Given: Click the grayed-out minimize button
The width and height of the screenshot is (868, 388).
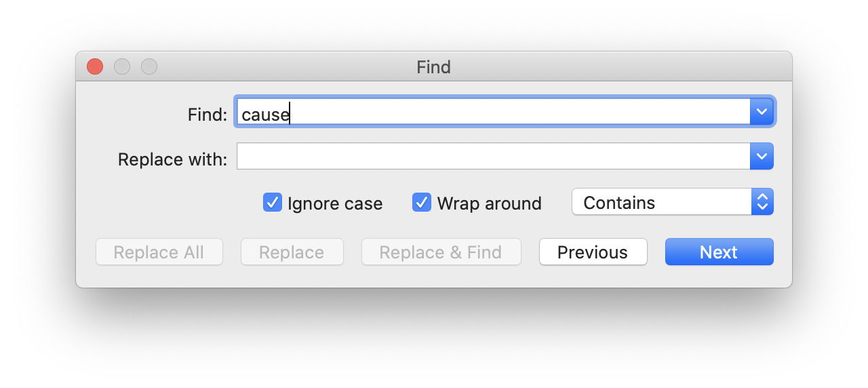Looking at the screenshot, I should click(122, 66).
